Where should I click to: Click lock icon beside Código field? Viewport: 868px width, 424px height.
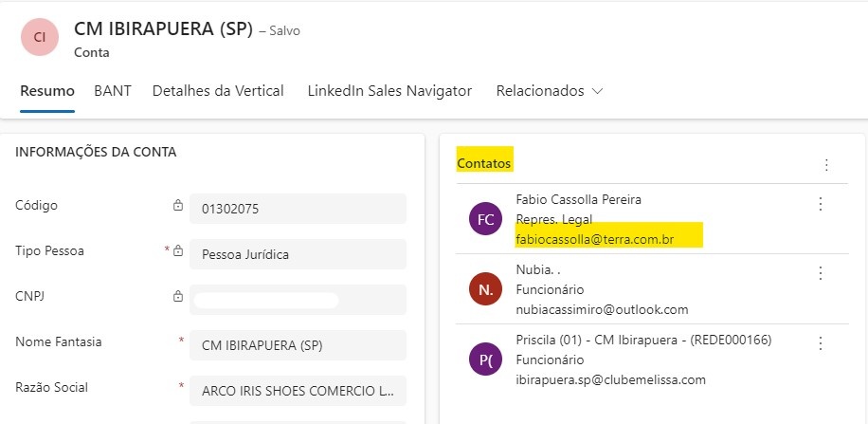pos(177,206)
